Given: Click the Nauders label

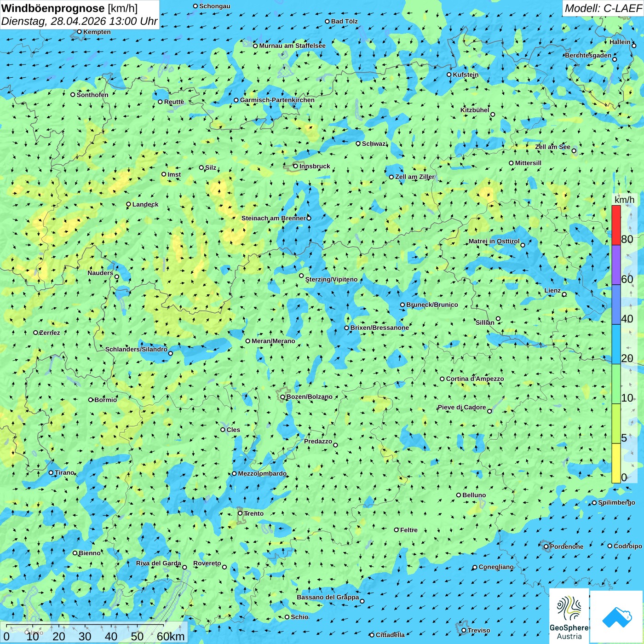Looking at the screenshot, I should pos(100,273).
